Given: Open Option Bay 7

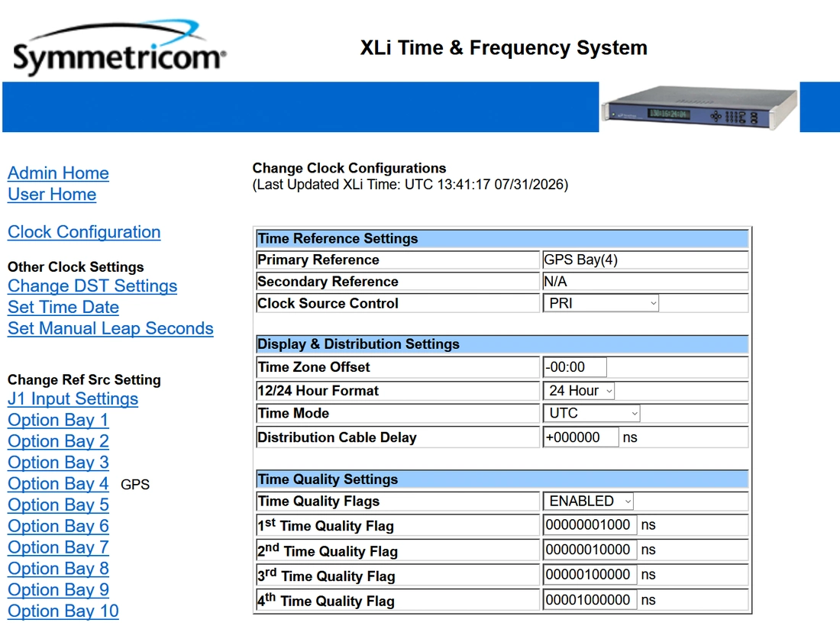Looking at the screenshot, I should click(58, 547).
